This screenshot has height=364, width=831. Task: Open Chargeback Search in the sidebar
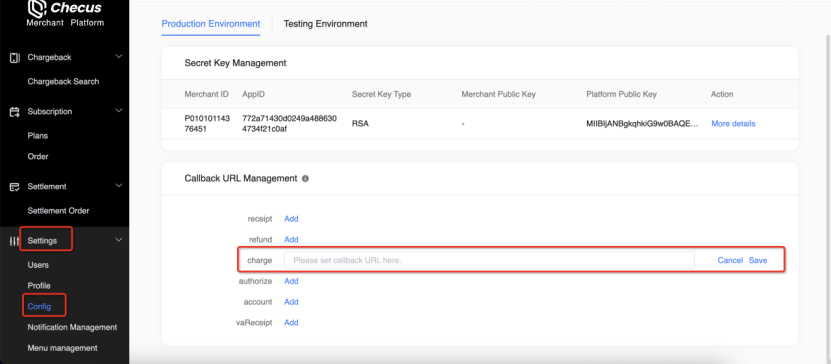[63, 82]
